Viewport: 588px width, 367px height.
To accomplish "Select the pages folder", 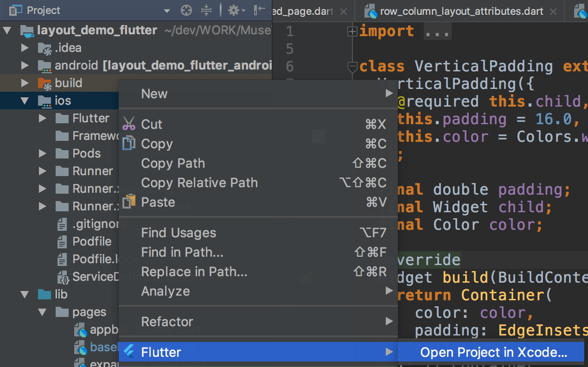I will 89,312.
